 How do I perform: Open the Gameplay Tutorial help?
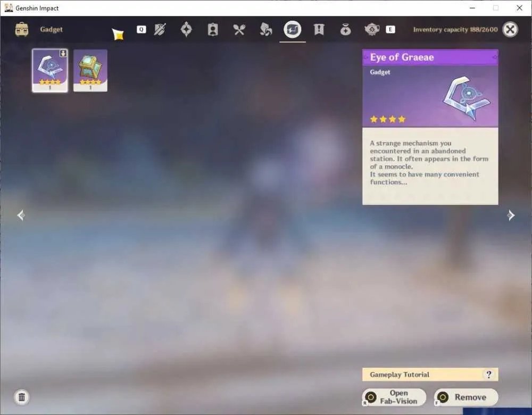pyautogui.click(x=430, y=375)
